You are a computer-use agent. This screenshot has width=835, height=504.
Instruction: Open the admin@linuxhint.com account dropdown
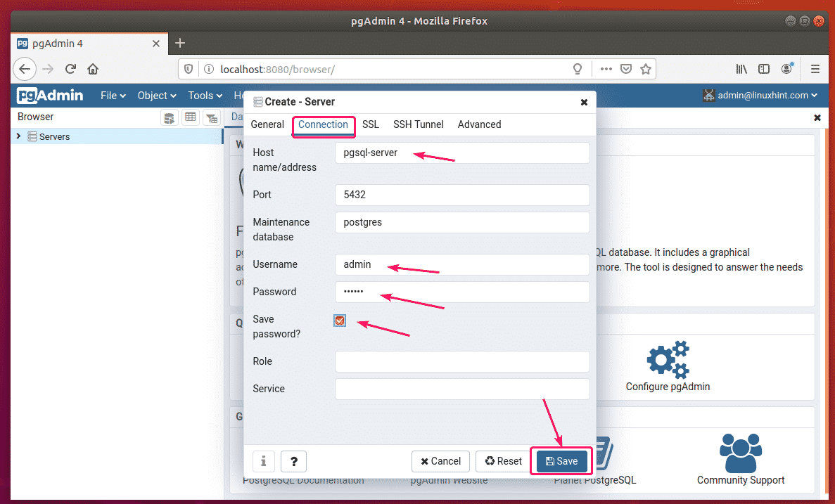[x=762, y=95]
